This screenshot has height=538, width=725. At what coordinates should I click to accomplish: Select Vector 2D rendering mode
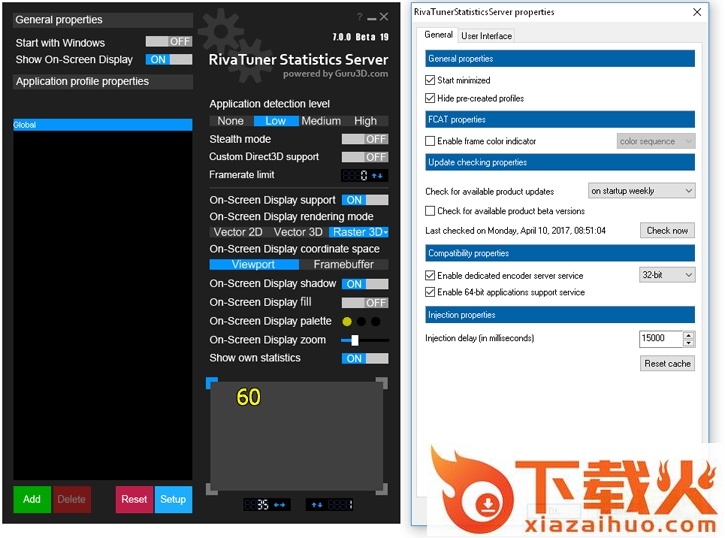[x=238, y=232]
